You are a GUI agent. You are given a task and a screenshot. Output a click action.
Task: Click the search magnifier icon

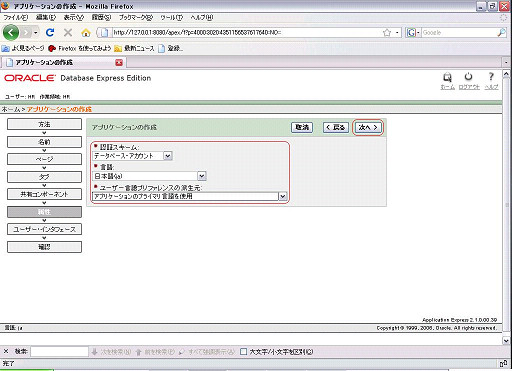(502, 33)
